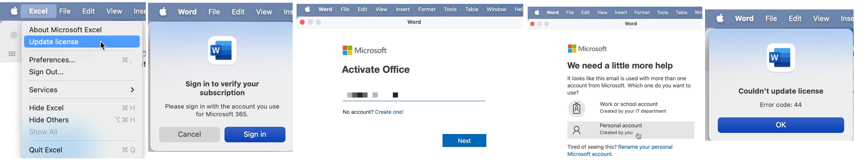This screenshot has height=165, width=868.
Task: Open the Word menu above the error dialog
Action: tap(744, 19)
